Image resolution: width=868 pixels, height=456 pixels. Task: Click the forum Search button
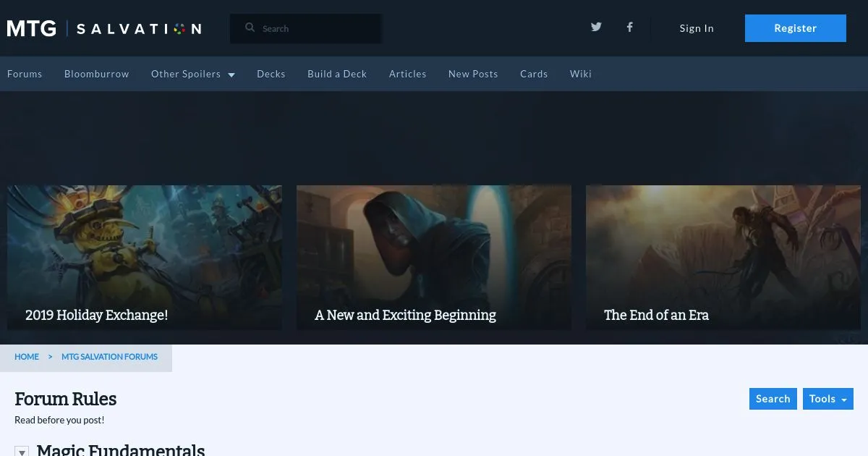point(773,399)
